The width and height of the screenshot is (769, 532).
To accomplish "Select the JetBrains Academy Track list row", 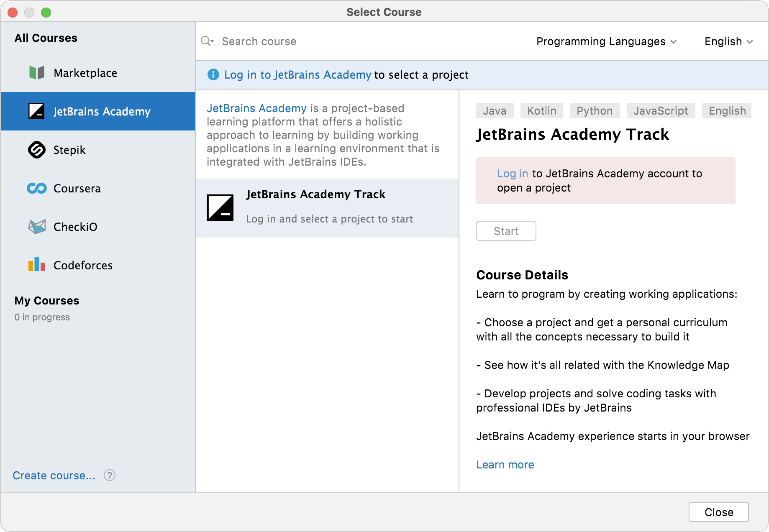I will 327,208.
